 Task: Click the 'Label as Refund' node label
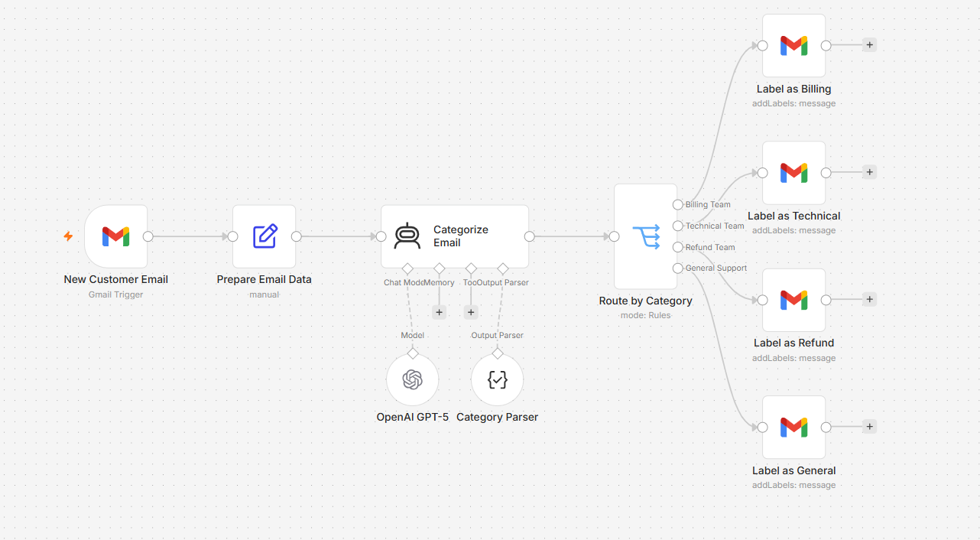794,343
